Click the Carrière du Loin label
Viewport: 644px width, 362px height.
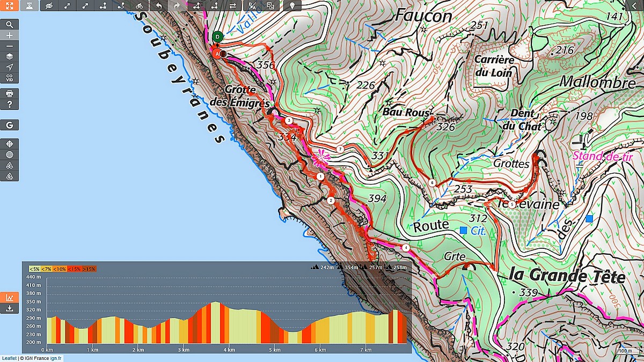(494, 66)
